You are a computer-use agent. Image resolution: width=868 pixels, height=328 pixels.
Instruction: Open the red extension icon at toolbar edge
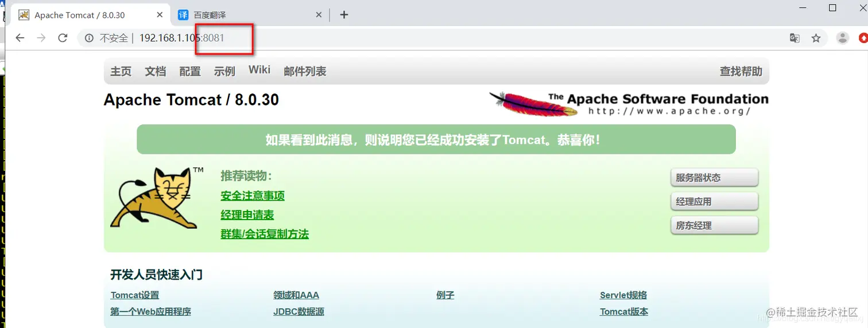tap(863, 38)
